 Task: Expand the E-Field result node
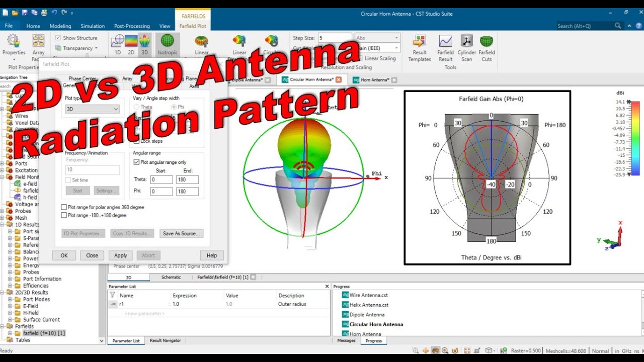(x=10, y=306)
